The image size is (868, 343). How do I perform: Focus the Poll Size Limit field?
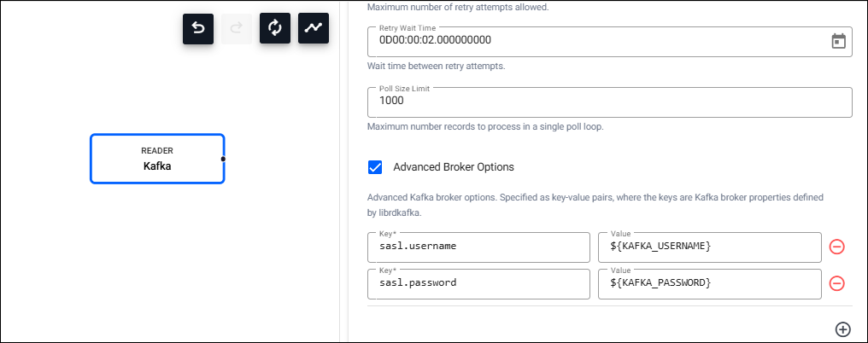click(609, 102)
